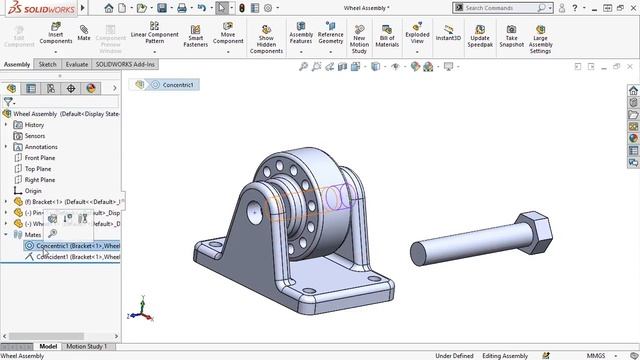Switch to the Assembly ribbon tab
Image resolution: width=640 pixels, height=360 pixels.
(x=17, y=64)
